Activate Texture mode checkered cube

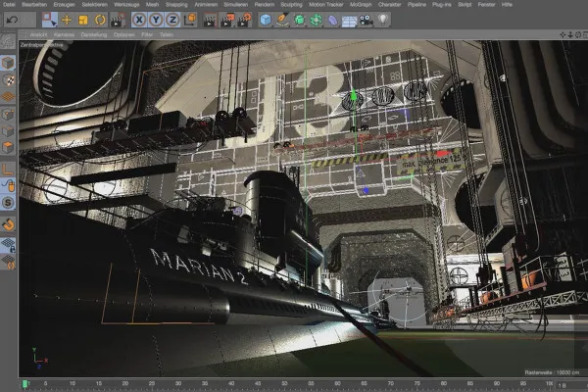point(8,79)
